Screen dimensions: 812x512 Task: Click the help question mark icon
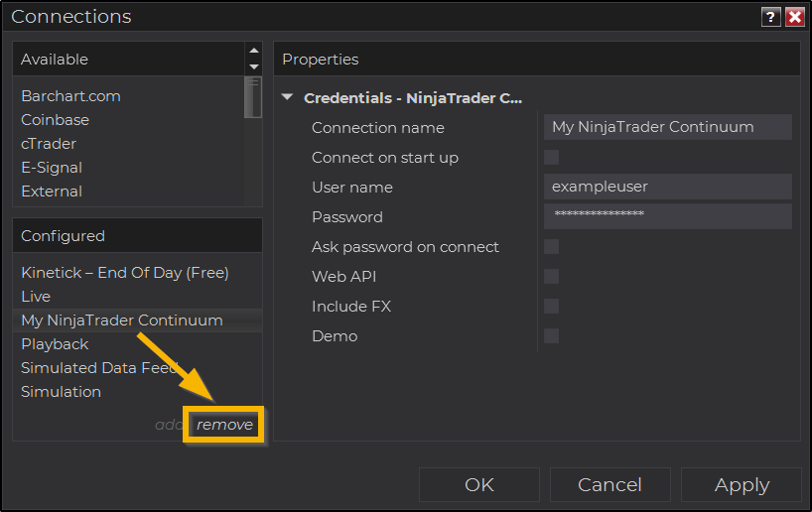pyautogui.click(x=770, y=17)
